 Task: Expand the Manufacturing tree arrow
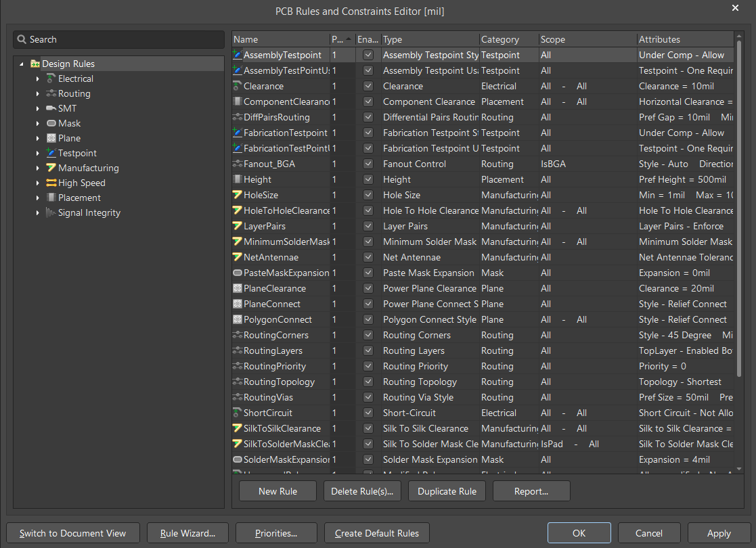pos(38,168)
